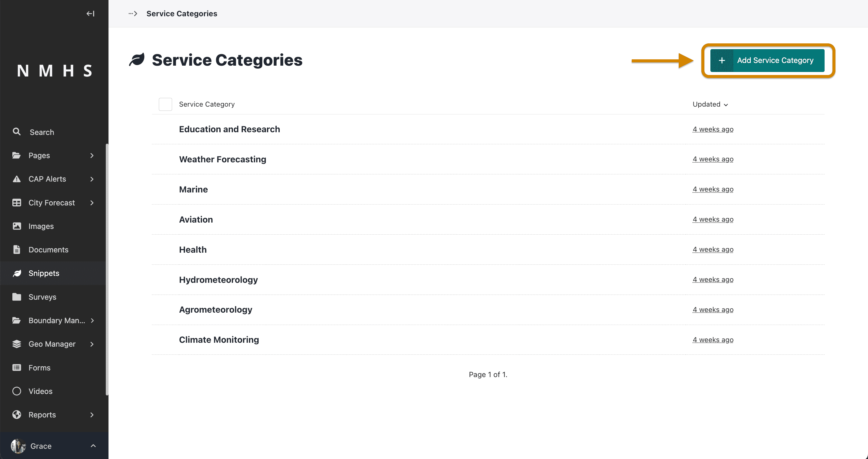This screenshot has height=459, width=868.
Task: Click the Snippets leaf icon in sidebar
Action: 17,273
